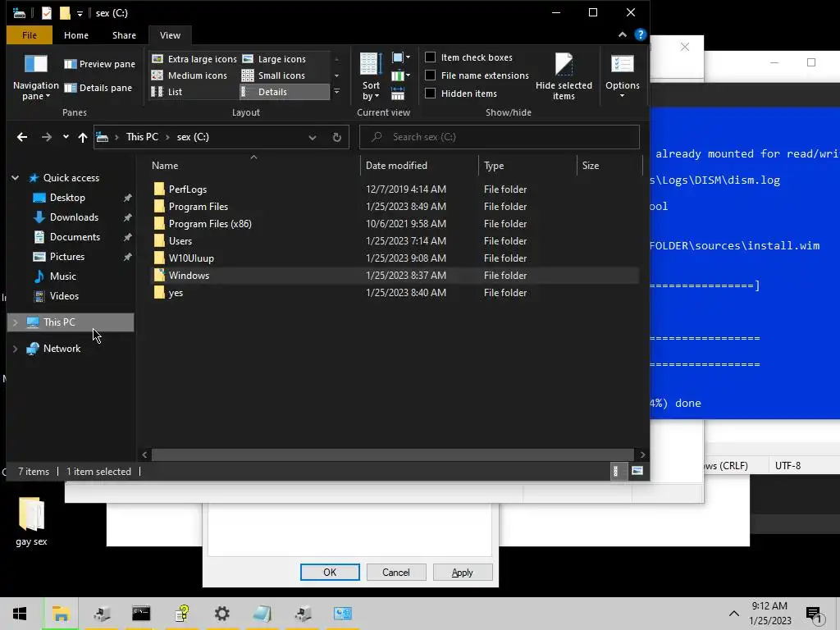Click the horizontal scrollbar in file list

[x=393, y=454]
